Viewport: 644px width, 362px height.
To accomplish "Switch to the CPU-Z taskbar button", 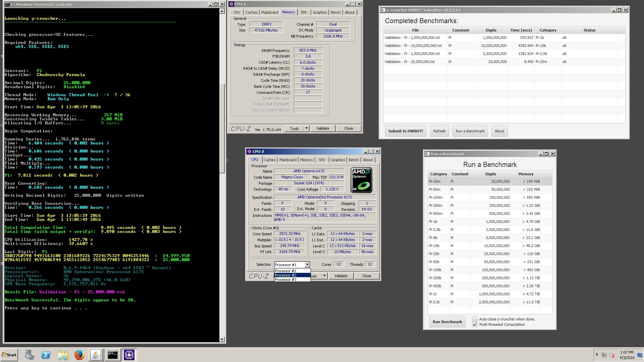I will click(129, 355).
